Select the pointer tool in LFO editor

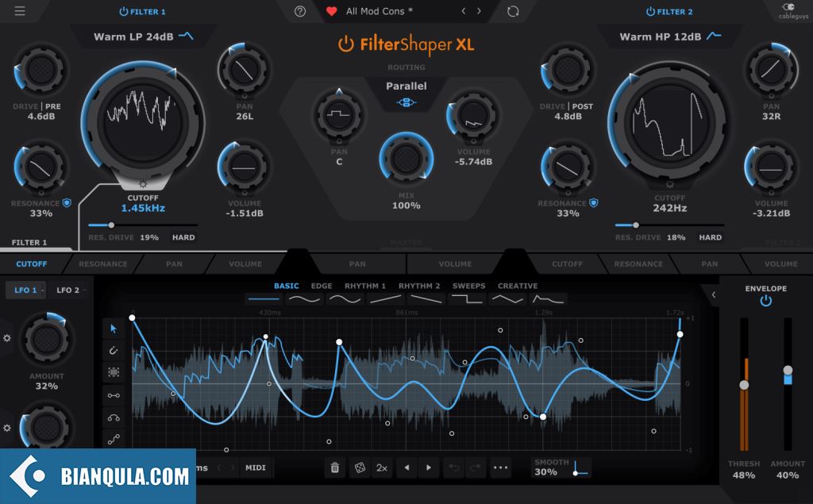coord(114,329)
